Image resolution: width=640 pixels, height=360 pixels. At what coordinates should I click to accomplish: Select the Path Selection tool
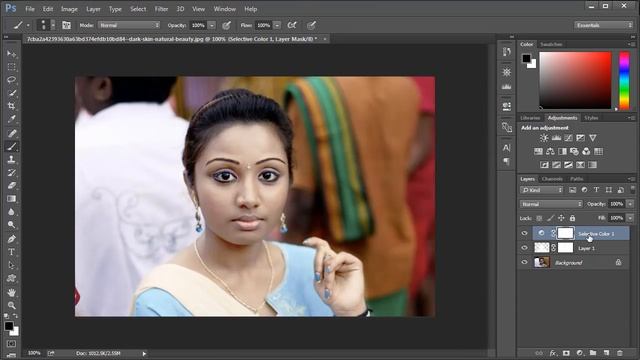pyautogui.click(x=11, y=265)
